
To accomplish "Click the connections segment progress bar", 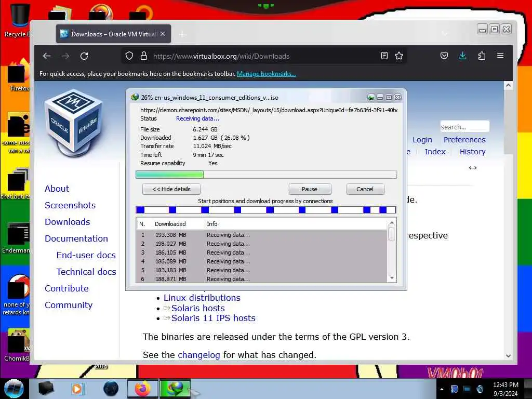I will [x=266, y=210].
